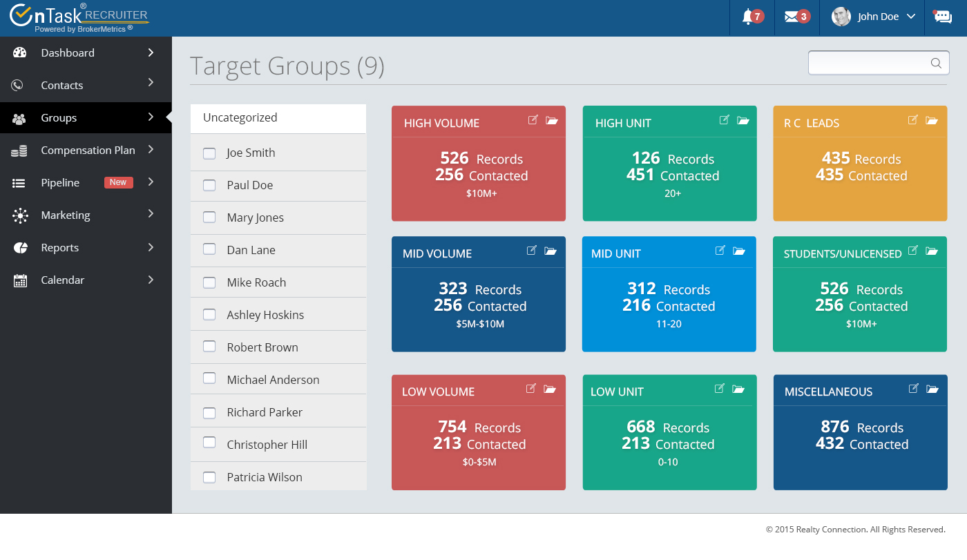Click the target groups search field
Screen dimensions: 967x560
click(879, 63)
